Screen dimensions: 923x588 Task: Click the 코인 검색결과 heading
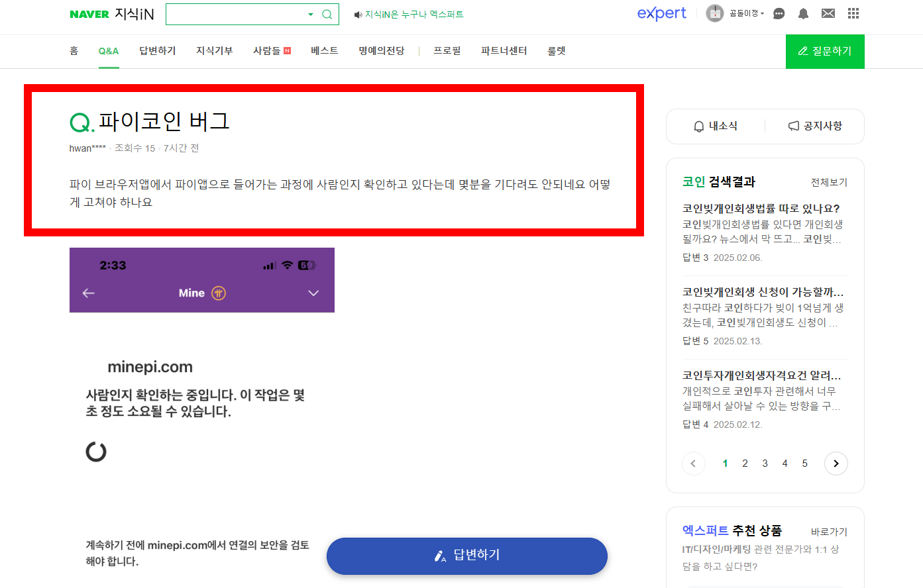[719, 181]
